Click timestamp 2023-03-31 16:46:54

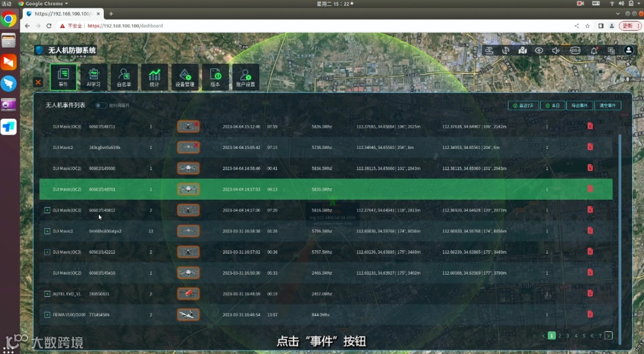(241, 315)
